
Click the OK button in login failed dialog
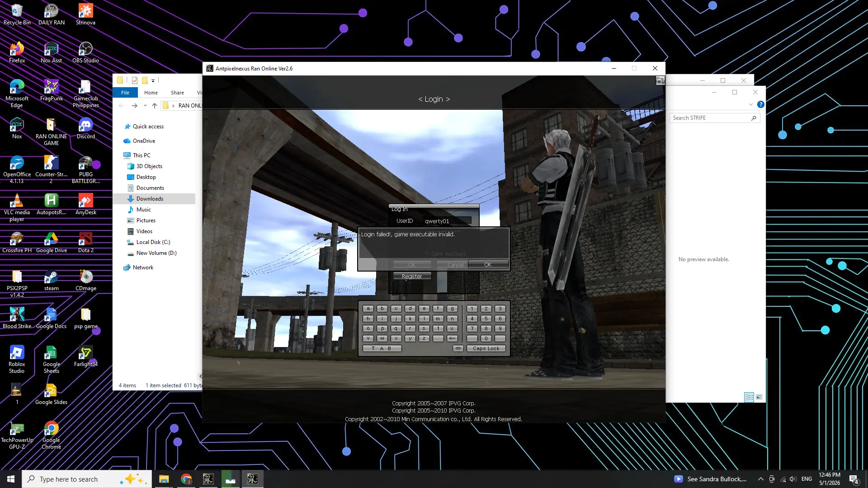488,264
